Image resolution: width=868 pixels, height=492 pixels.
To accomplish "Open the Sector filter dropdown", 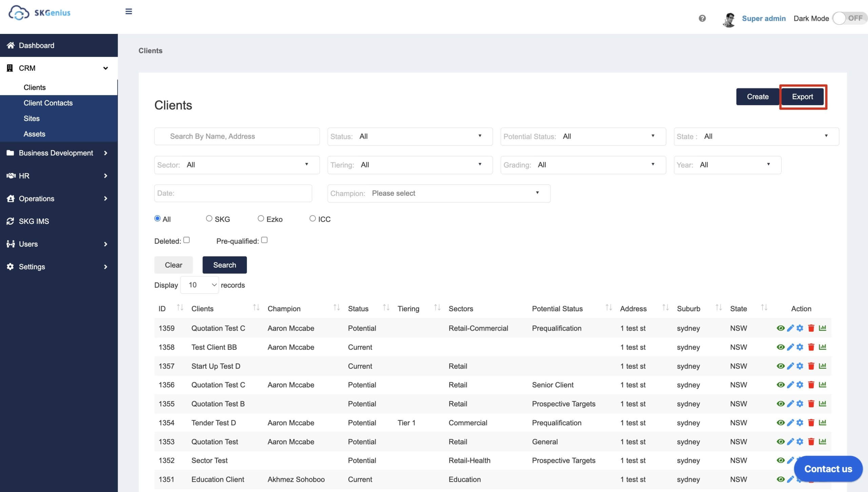I will pyautogui.click(x=237, y=165).
